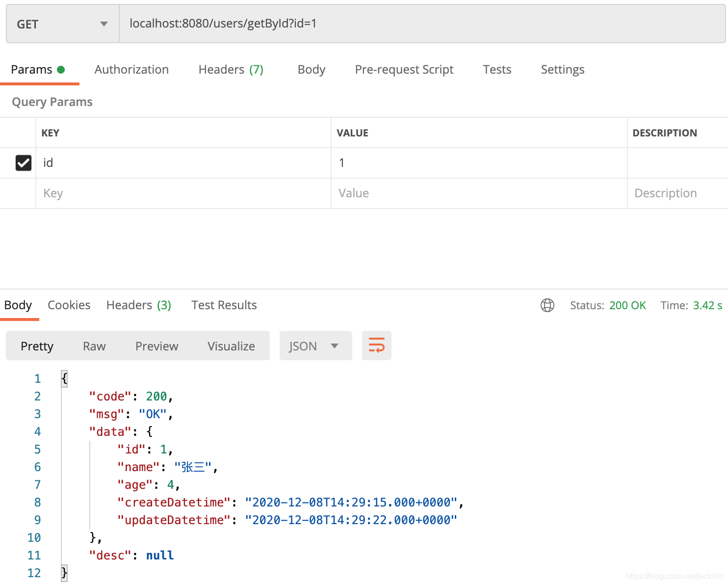
Task: Toggle line wrap icon in response
Action: tap(376, 346)
